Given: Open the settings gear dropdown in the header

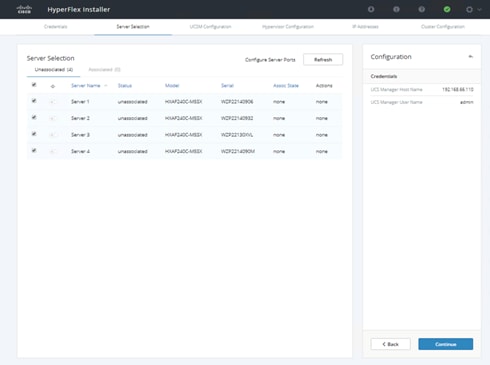Looking at the screenshot, I should pyautogui.click(x=473, y=9).
